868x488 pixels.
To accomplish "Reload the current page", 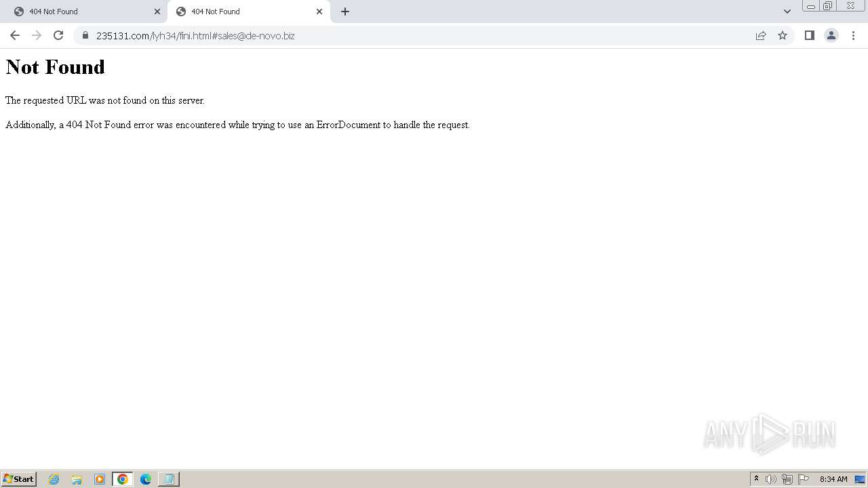I will coord(58,35).
